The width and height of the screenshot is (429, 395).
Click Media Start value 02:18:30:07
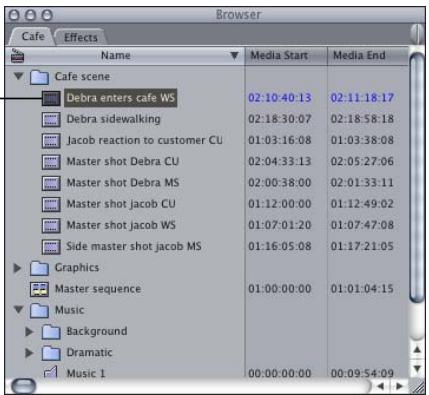(x=280, y=119)
